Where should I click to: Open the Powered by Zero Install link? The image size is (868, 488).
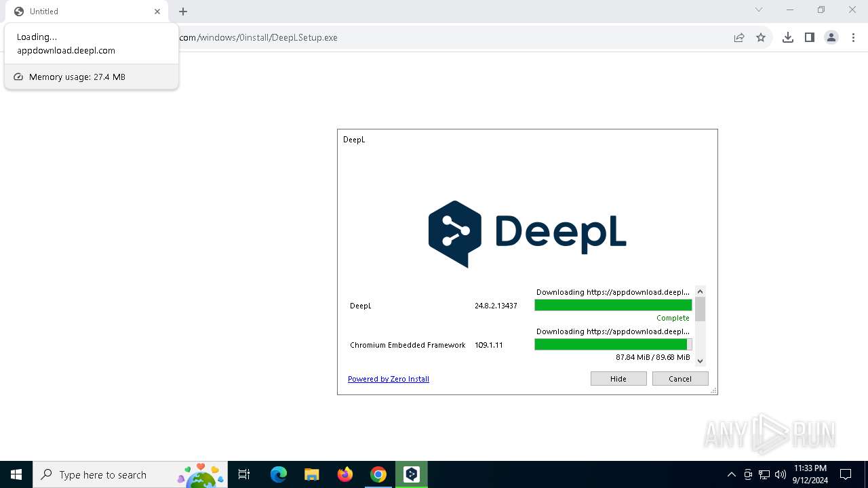pos(389,379)
